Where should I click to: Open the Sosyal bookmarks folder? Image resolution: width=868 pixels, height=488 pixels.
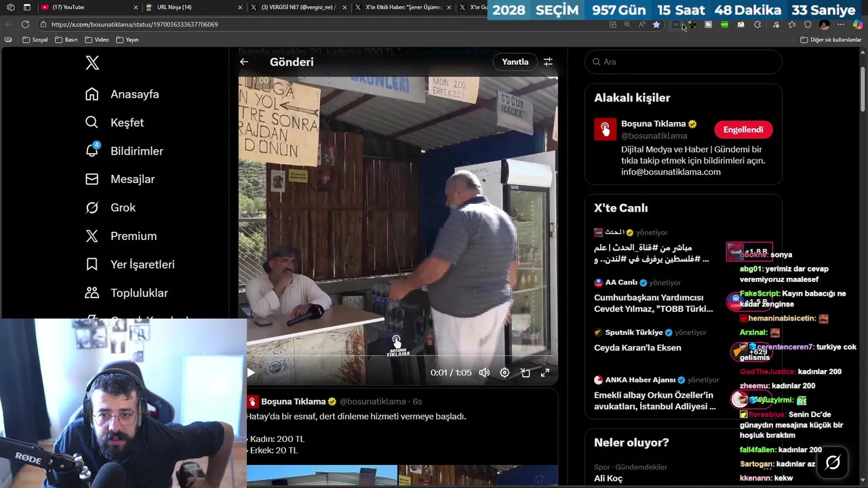pos(35,40)
